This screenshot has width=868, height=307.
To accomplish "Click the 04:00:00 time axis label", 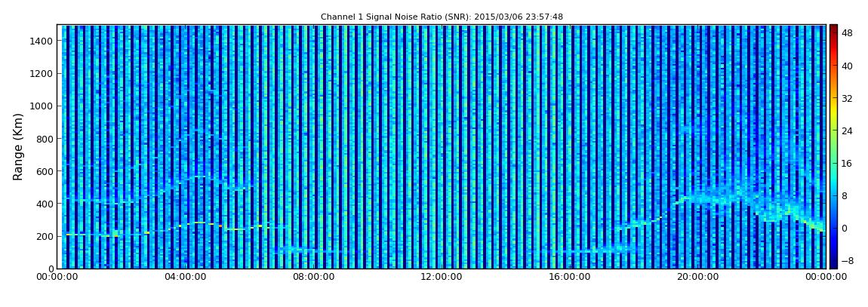I will (x=186, y=277).
